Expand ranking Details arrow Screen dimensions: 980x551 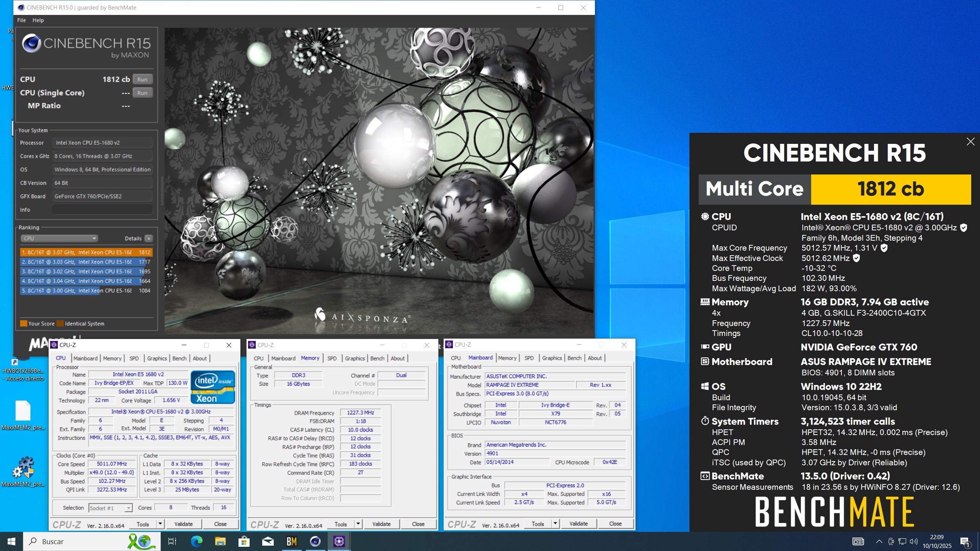coord(149,238)
